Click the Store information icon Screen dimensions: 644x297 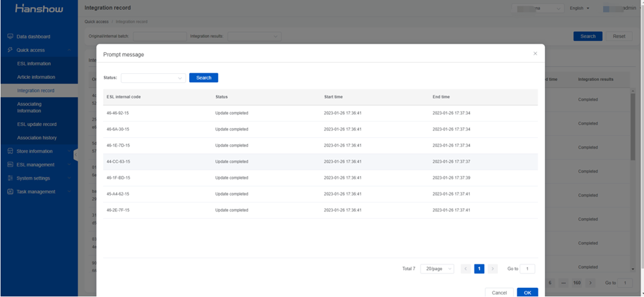tap(10, 151)
